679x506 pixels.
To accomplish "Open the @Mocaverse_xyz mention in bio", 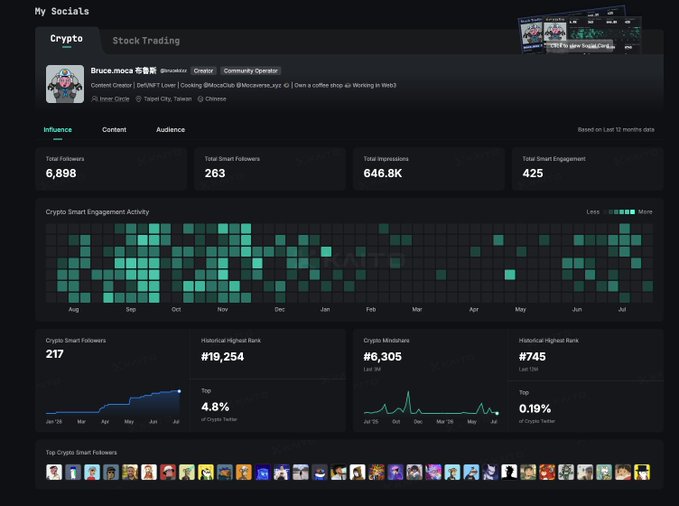I will [x=259, y=85].
